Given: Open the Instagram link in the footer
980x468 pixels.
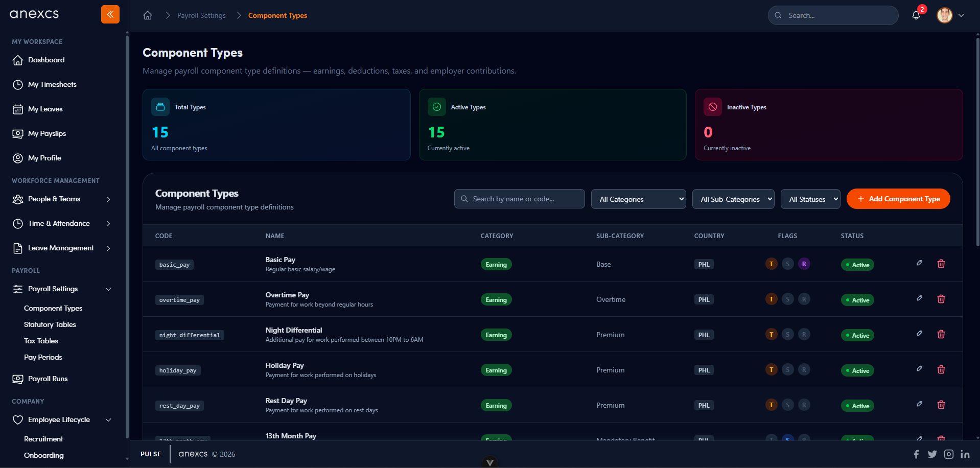Looking at the screenshot, I should tap(949, 454).
